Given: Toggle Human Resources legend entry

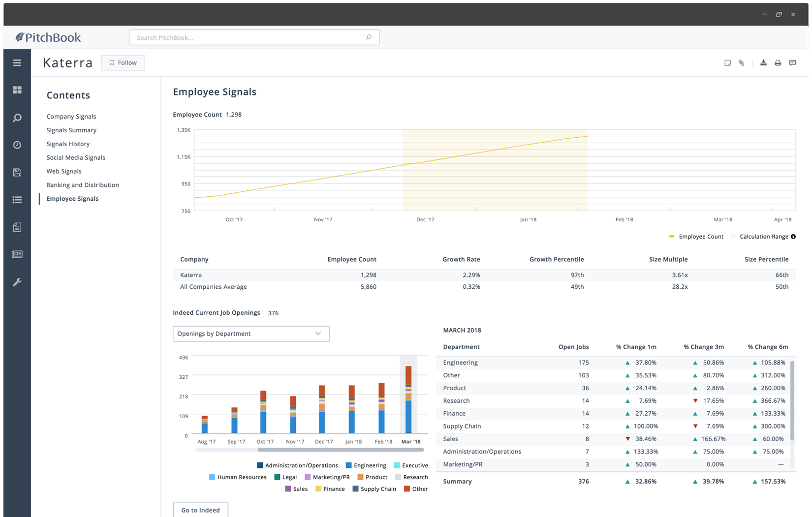Looking at the screenshot, I should 238,477.
